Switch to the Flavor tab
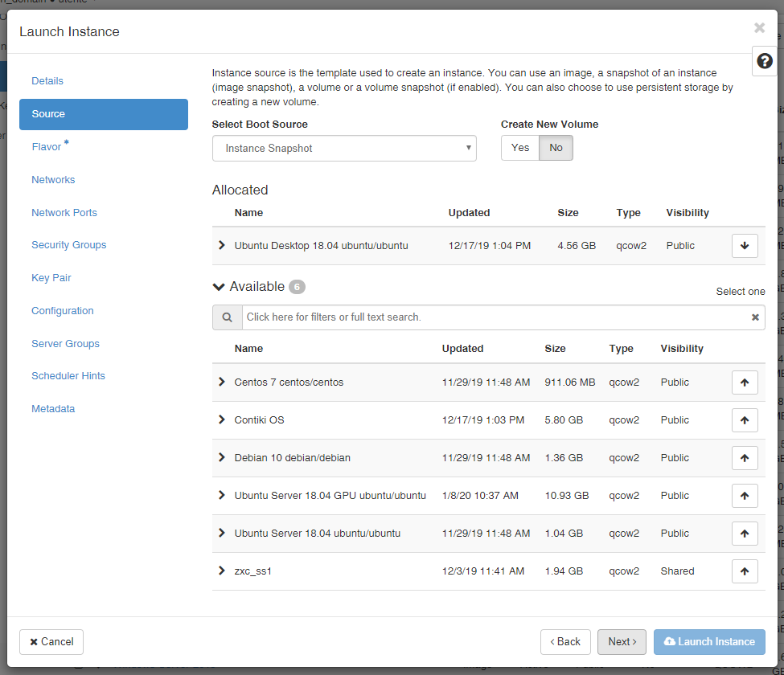The width and height of the screenshot is (784, 675). 47,147
